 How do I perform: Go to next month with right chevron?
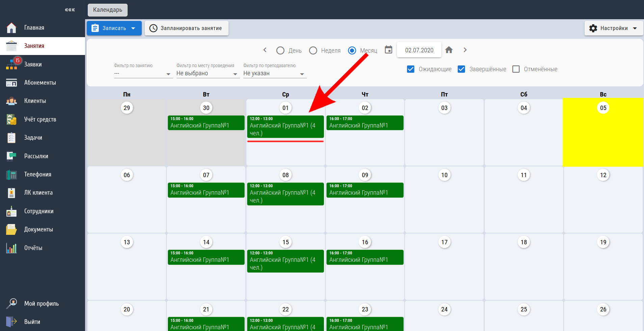tap(465, 50)
